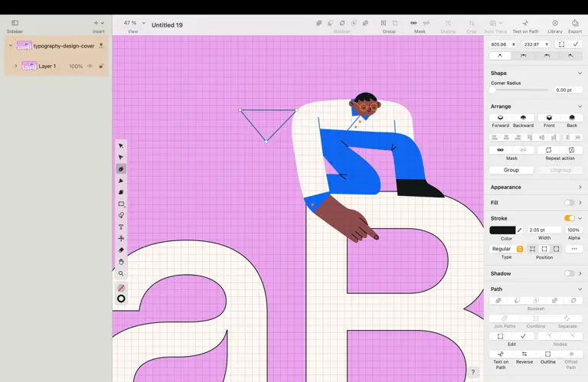Click the export icon beside typography-design-cover
This screenshot has height=382, width=588.
[101, 46]
